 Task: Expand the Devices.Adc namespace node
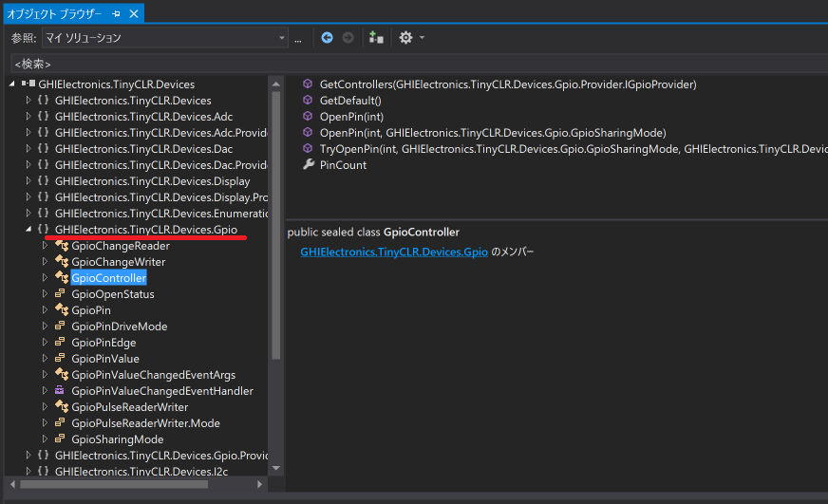28,117
